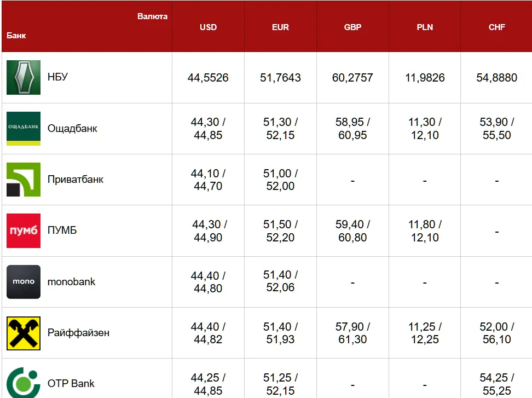Click НБУ GBP rate 60,2757
The width and height of the screenshot is (532, 398).
pyautogui.click(x=352, y=78)
